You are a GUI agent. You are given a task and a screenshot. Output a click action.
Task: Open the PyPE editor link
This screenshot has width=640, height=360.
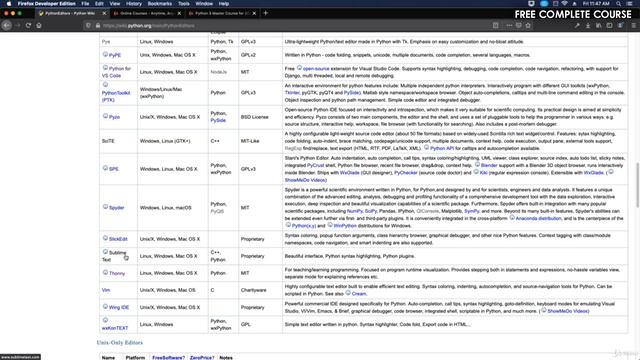point(115,55)
